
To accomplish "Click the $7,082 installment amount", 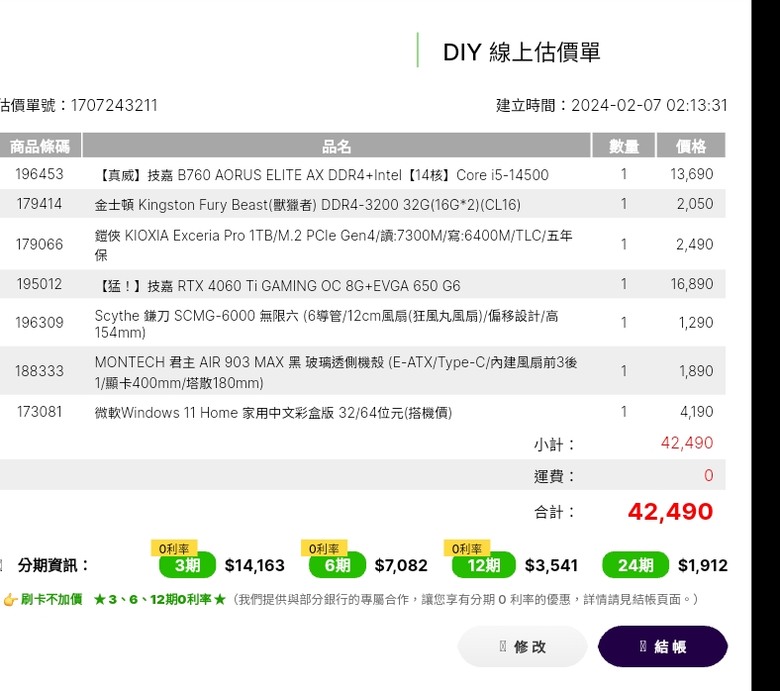I will [401, 565].
